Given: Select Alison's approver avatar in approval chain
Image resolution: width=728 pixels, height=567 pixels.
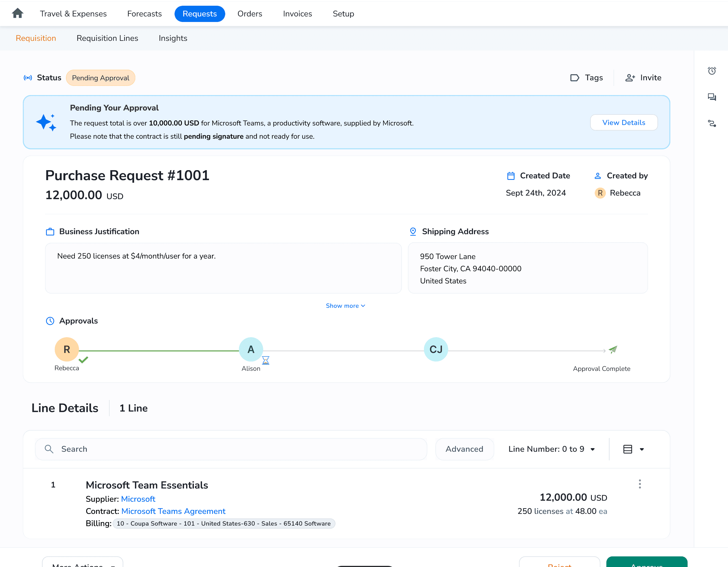Looking at the screenshot, I should coord(251,349).
